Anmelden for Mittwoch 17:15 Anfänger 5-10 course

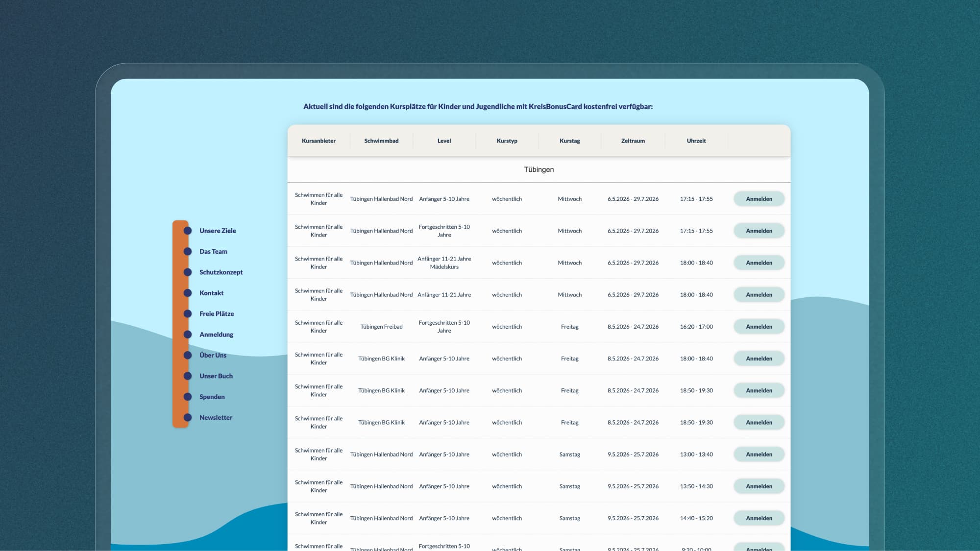(759, 199)
